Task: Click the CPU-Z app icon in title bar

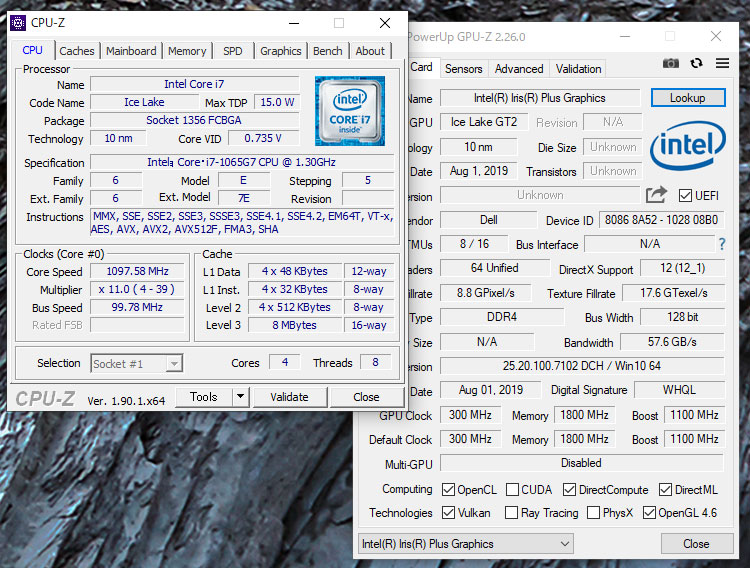Action: click(18, 23)
